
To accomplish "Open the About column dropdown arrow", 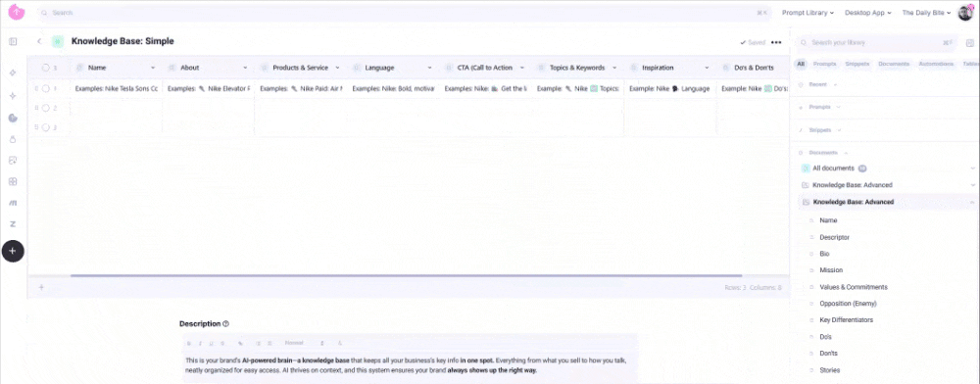I will 245,68.
